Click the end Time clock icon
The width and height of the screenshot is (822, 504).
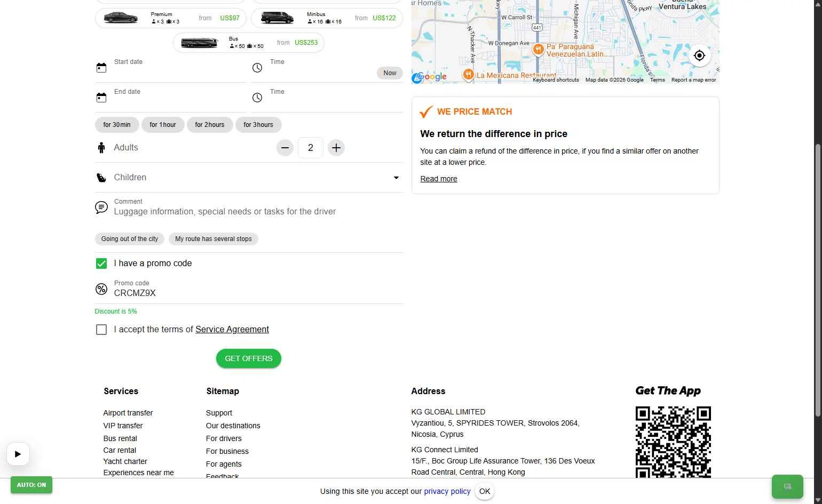click(257, 98)
